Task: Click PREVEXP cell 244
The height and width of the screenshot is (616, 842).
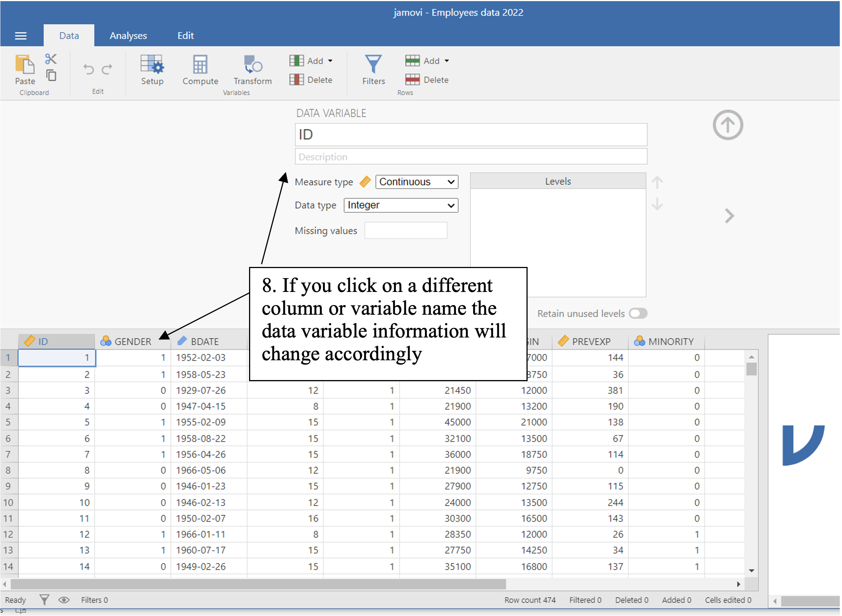Action: coord(590,503)
